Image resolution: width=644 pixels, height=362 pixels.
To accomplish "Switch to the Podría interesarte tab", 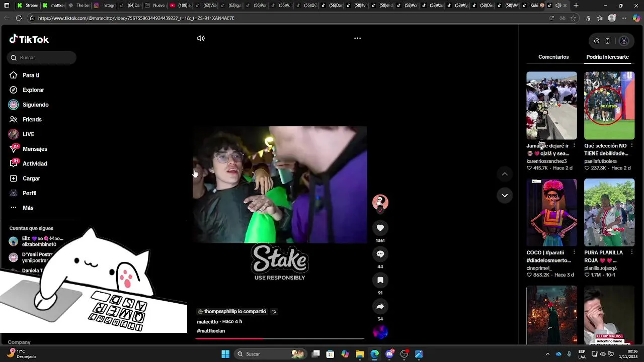I will click(x=607, y=57).
